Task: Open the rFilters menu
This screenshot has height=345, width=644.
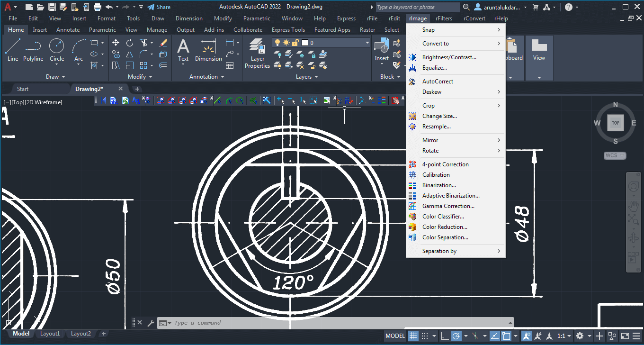Action: coord(444,18)
